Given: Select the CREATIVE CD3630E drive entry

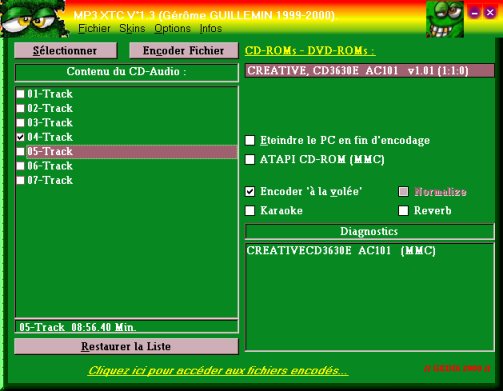Looking at the screenshot, I should (x=369, y=71).
